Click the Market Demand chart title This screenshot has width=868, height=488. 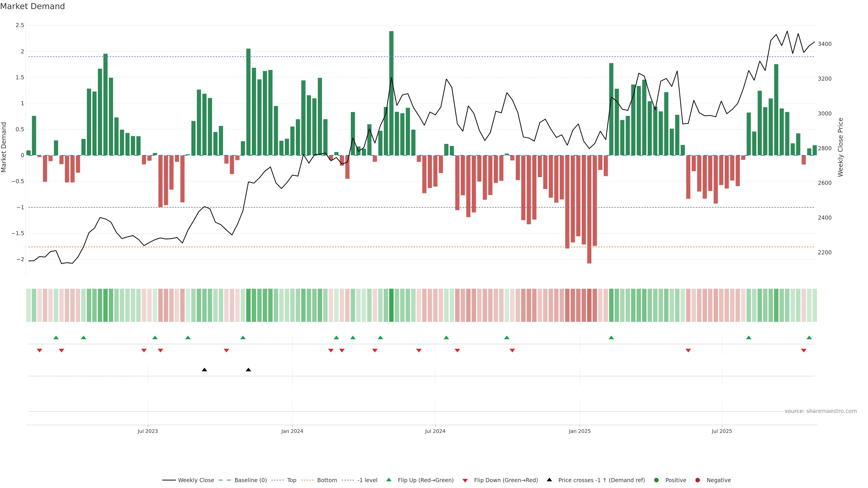click(32, 6)
